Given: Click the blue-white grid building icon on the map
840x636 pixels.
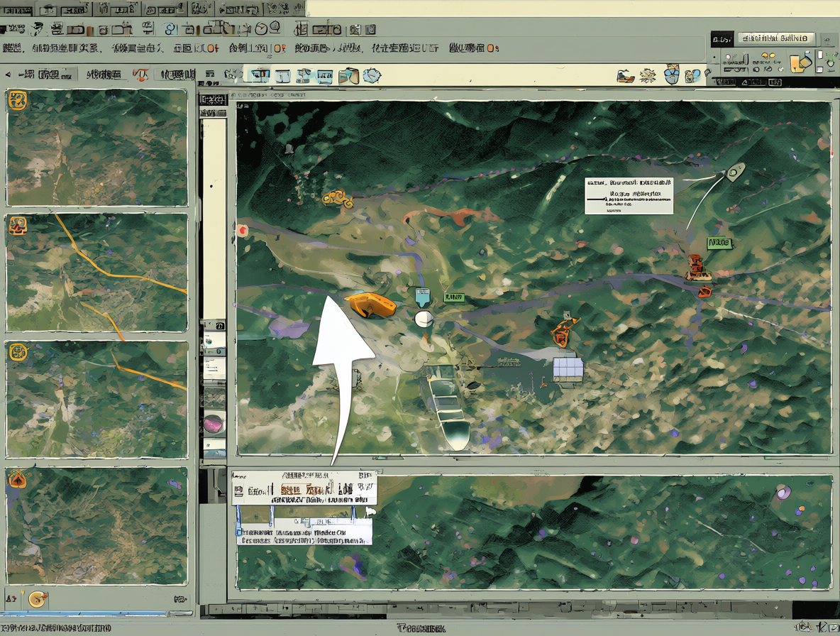Looking at the screenshot, I should 568,370.
